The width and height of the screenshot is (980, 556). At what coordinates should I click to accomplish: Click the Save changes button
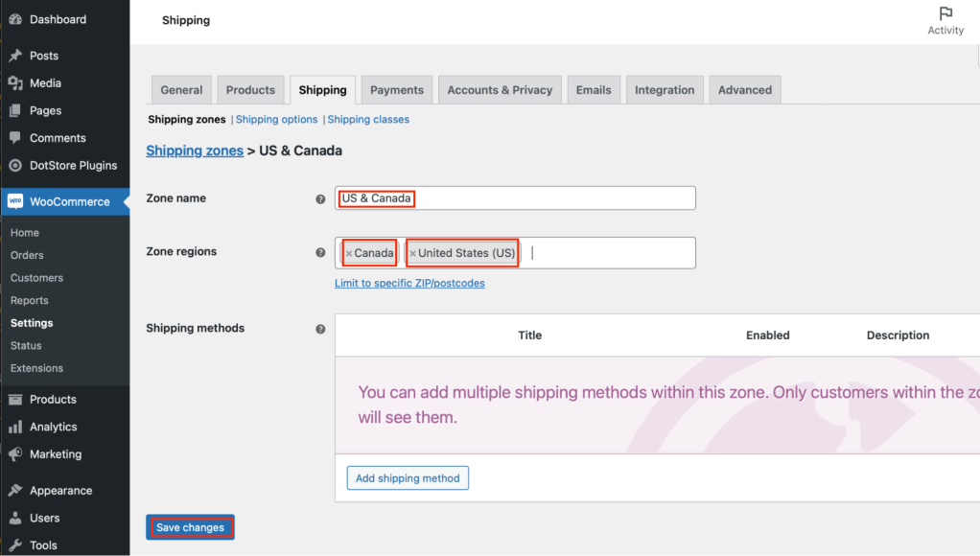(x=190, y=526)
